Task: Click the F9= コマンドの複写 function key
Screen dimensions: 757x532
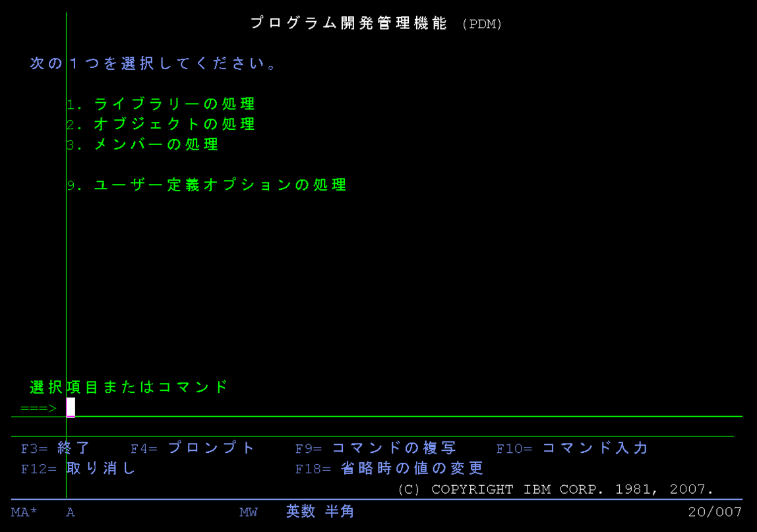Action: (376, 448)
